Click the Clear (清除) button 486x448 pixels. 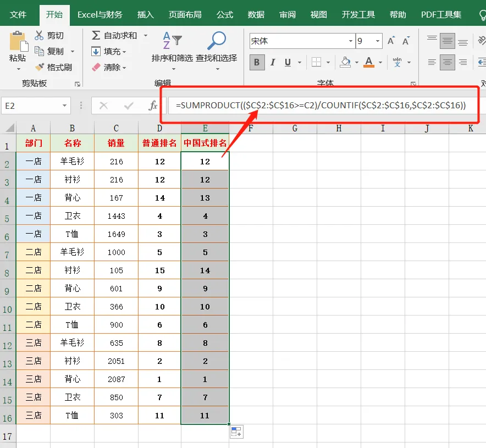click(x=109, y=67)
